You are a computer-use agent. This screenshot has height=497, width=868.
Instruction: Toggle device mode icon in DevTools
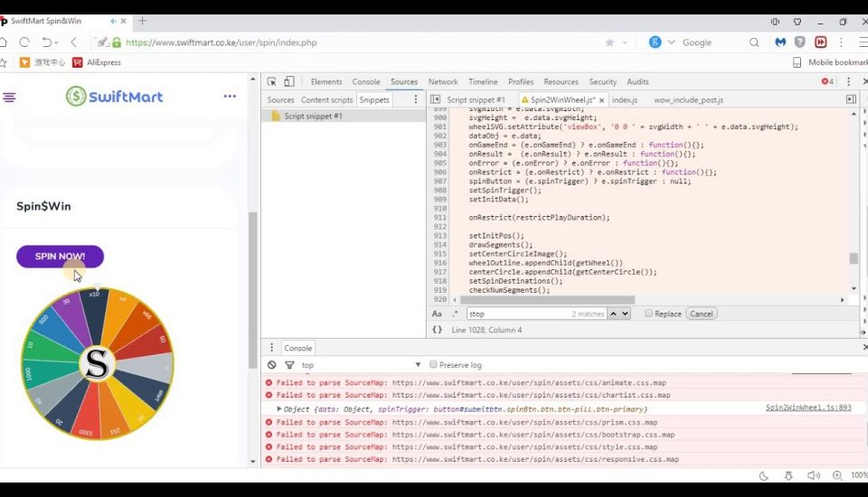(x=289, y=82)
